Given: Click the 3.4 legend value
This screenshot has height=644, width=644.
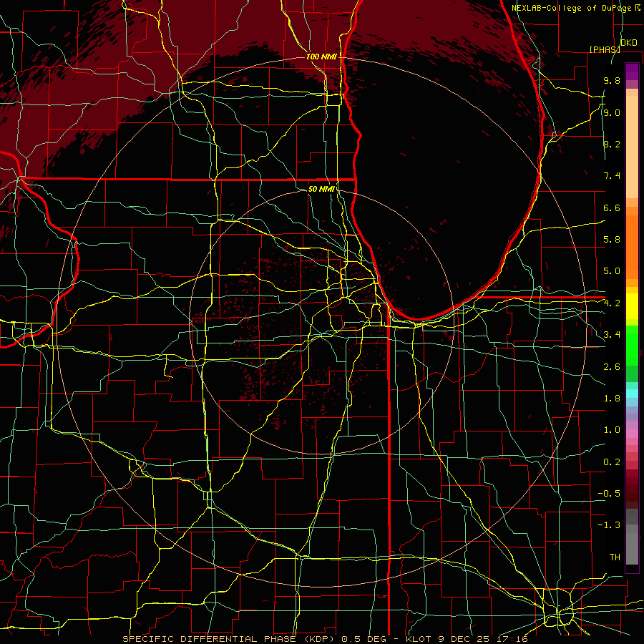Looking at the screenshot, I should (612, 335).
